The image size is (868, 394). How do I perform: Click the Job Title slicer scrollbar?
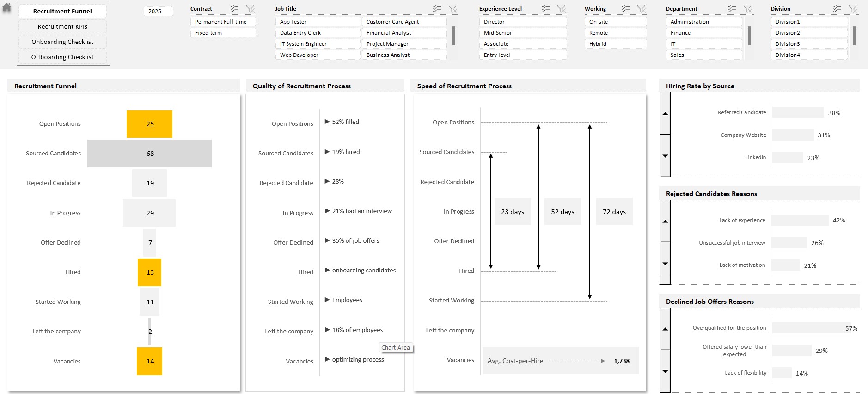454,36
